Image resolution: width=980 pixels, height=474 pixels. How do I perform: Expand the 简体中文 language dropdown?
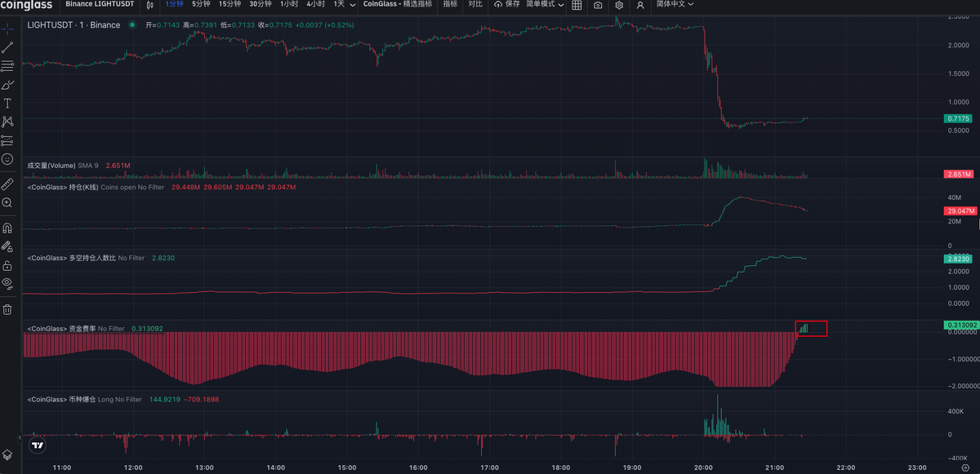675,4
